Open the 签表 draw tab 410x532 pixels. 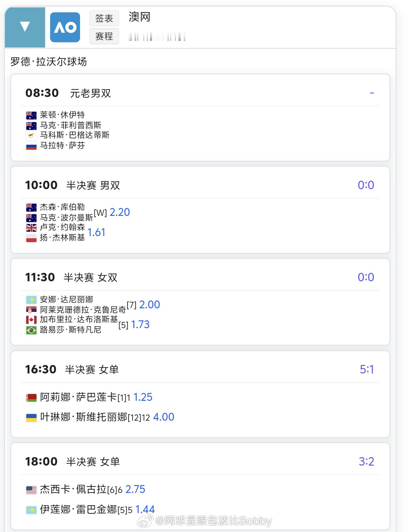(104, 18)
